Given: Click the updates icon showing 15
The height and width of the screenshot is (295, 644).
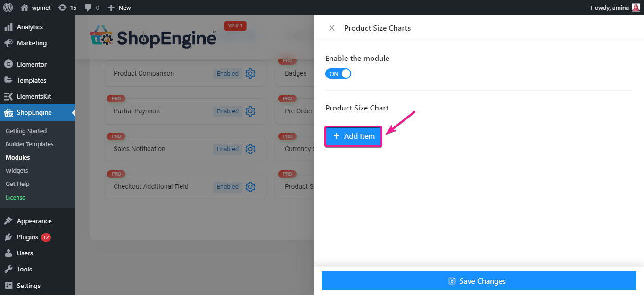Looking at the screenshot, I should 67,8.
